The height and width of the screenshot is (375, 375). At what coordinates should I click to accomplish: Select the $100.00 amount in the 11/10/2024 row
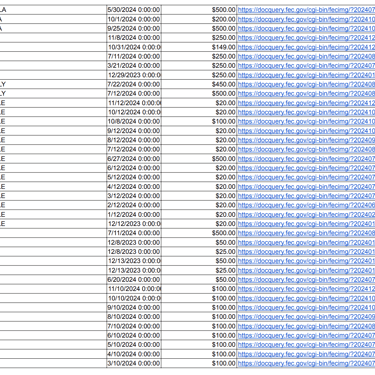[x=199, y=289]
